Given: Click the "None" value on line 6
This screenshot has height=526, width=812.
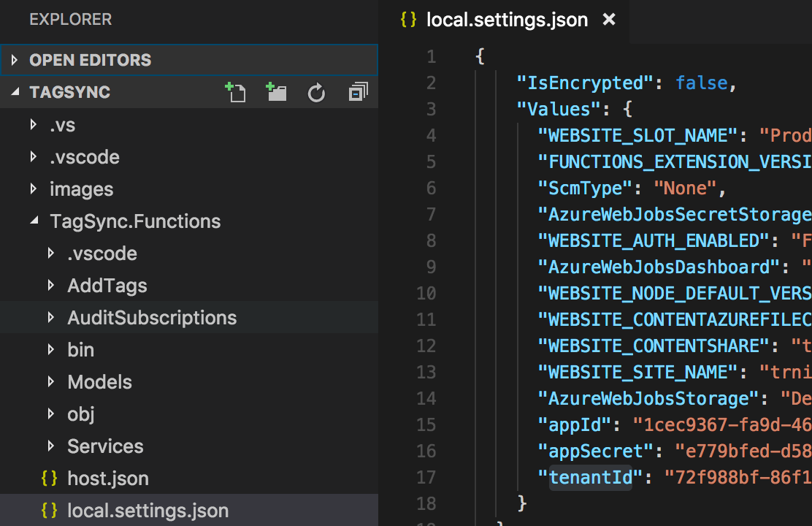Looking at the screenshot, I should click(x=685, y=188).
